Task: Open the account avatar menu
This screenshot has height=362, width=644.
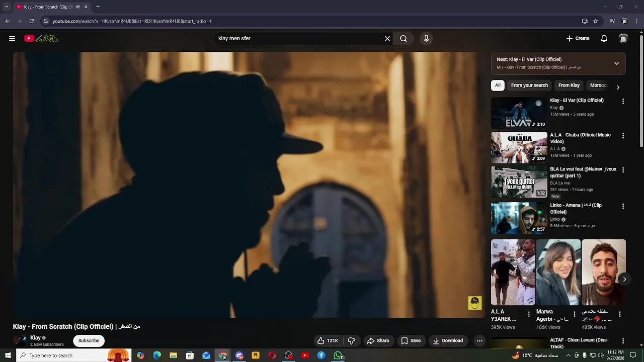Action: (x=623, y=38)
